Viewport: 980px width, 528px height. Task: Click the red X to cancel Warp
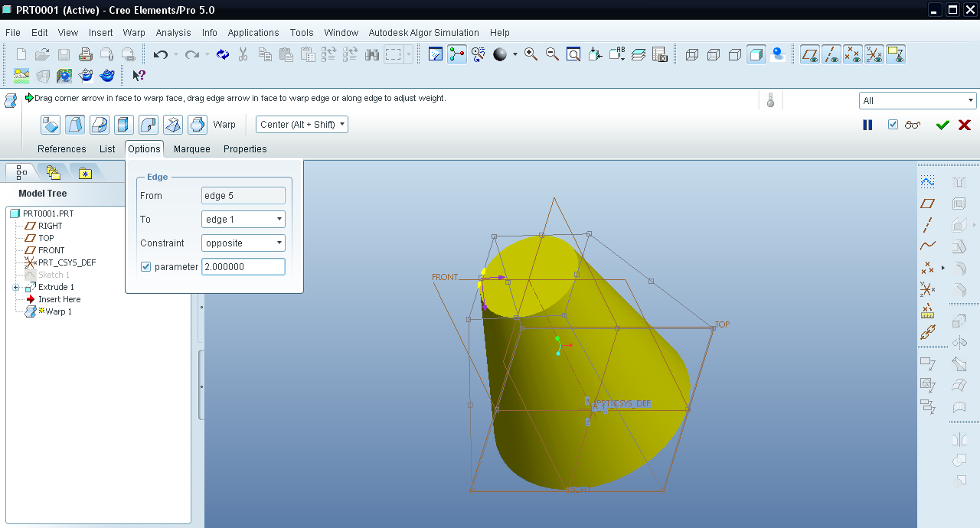(x=965, y=125)
